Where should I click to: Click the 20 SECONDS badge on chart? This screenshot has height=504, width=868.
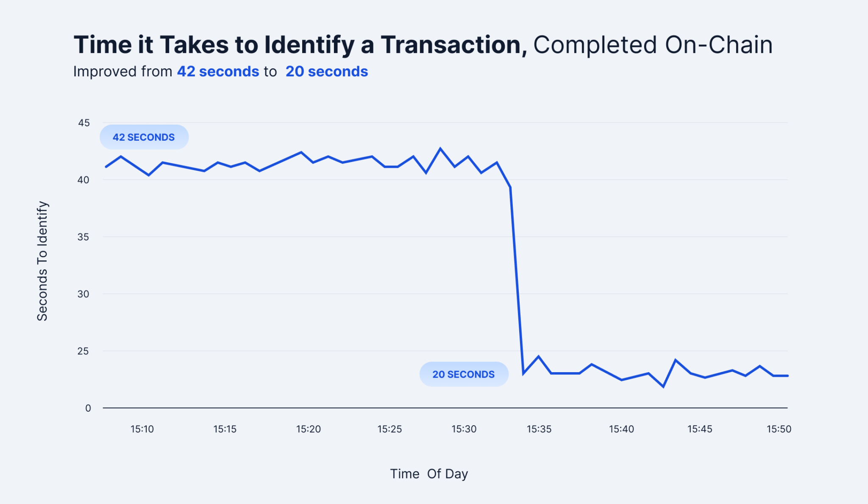[x=463, y=374]
